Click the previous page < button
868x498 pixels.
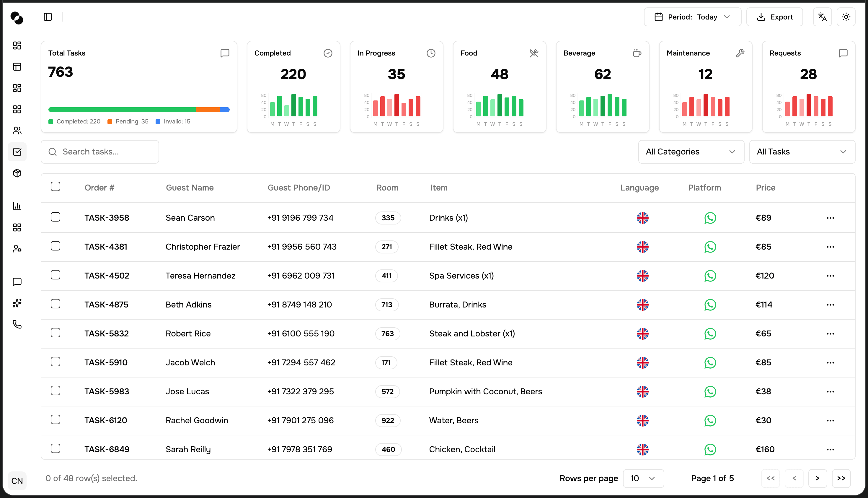(794, 478)
